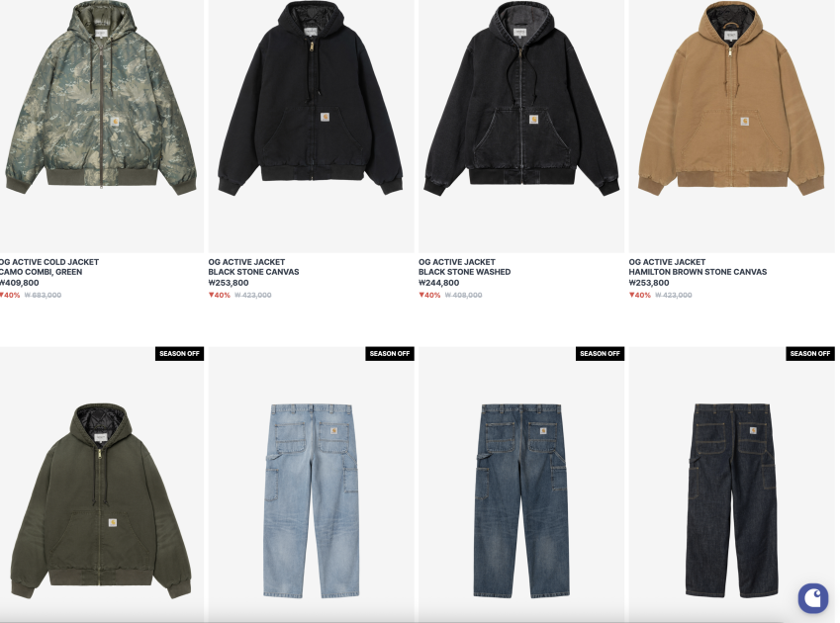Open OG Active Jacket Black Stone Canvas title

tap(253, 267)
